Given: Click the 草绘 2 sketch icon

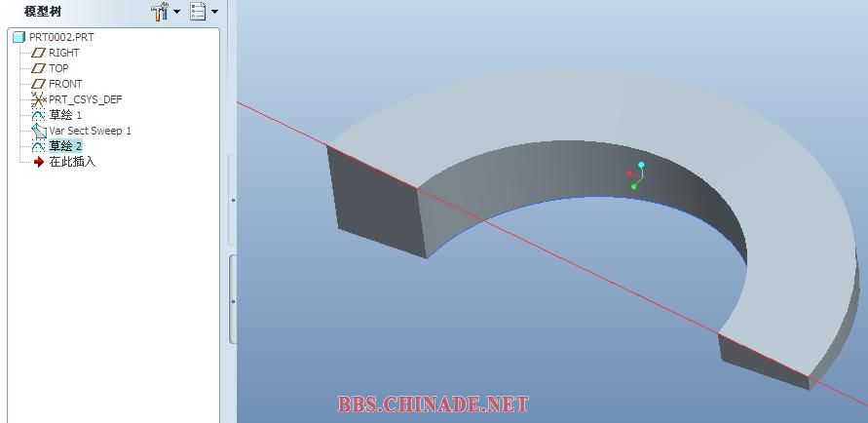Looking at the screenshot, I should (38, 146).
